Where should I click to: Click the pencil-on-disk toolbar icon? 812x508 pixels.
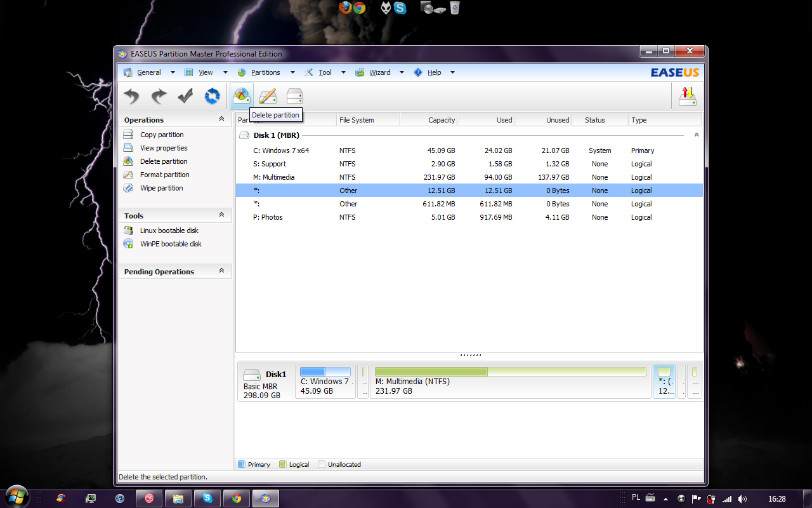(268, 97)
